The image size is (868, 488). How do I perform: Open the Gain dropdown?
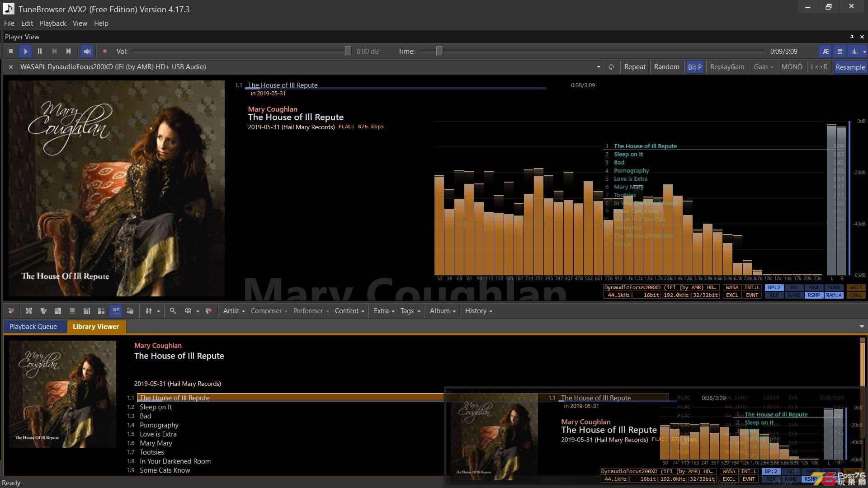764,67
